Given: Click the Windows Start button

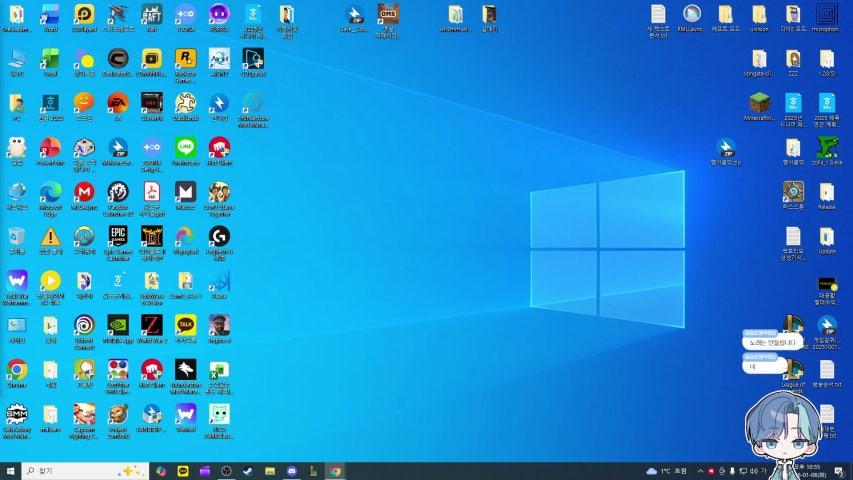Looking at the screenshot, I should pyautogui.click(x=11, y=470).
